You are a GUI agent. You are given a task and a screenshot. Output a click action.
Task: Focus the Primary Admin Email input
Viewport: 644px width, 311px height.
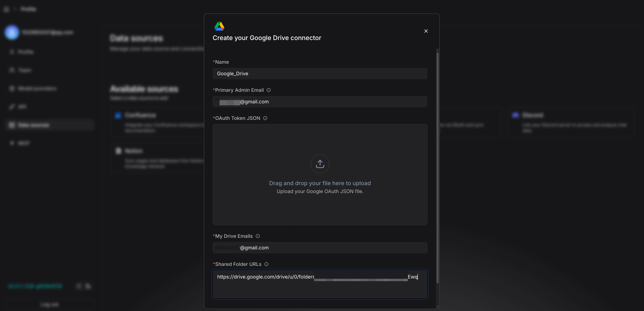pos(320,102)
